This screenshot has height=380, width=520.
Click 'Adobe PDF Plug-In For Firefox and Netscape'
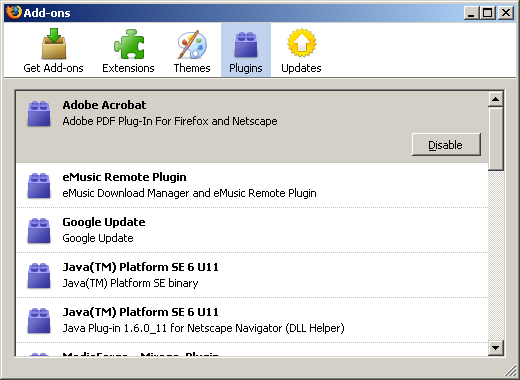pyautogui.click(x=170, y=121)
